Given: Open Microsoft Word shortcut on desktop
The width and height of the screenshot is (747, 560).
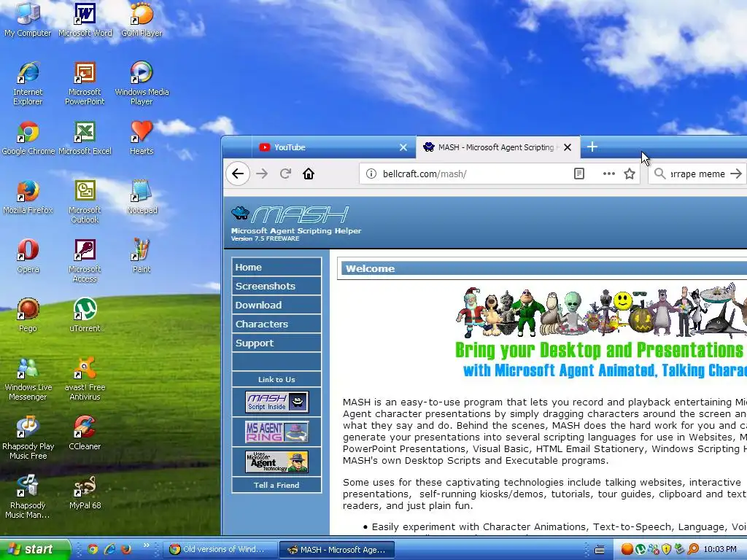Looking at the screenshot, I should pyautogui.click(x=85, y=20).
